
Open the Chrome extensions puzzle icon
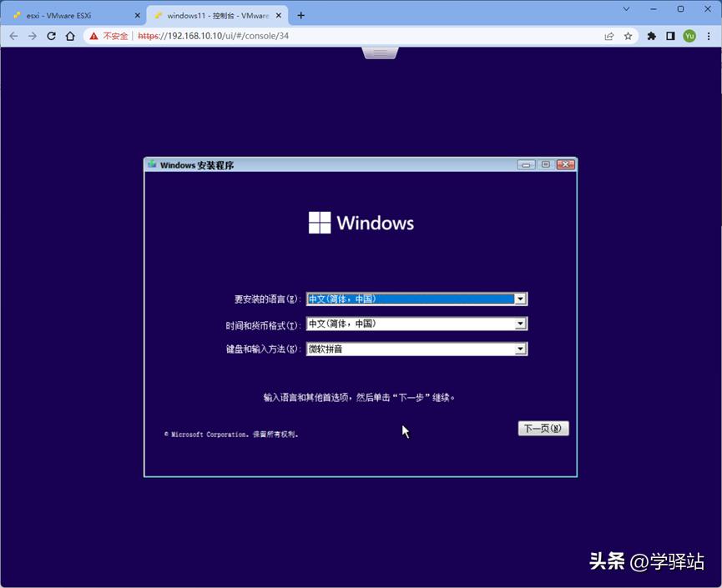click(650, 36)
